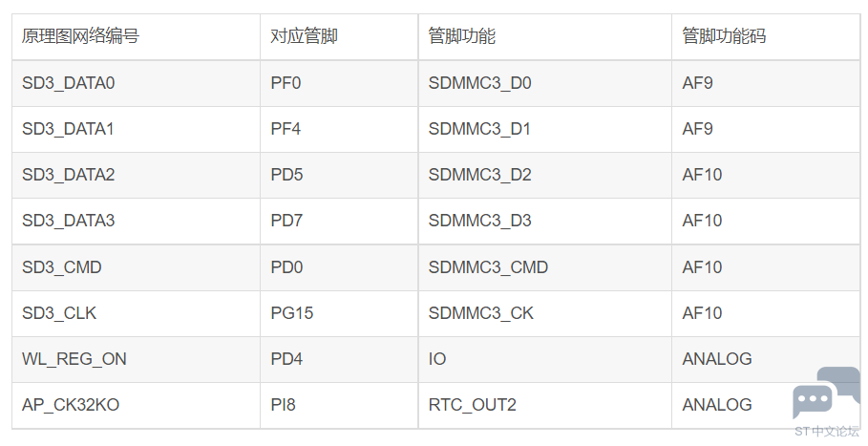The image size is (868, 446).
Task: Select the PD7 pin cell
Action: click(339, 221)
